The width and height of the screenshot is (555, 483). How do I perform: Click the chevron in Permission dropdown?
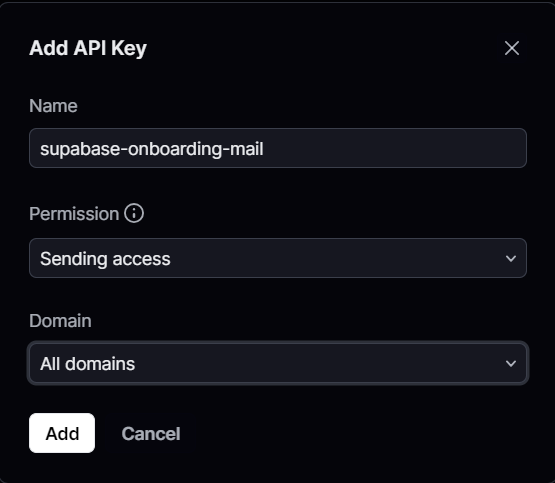511,259
